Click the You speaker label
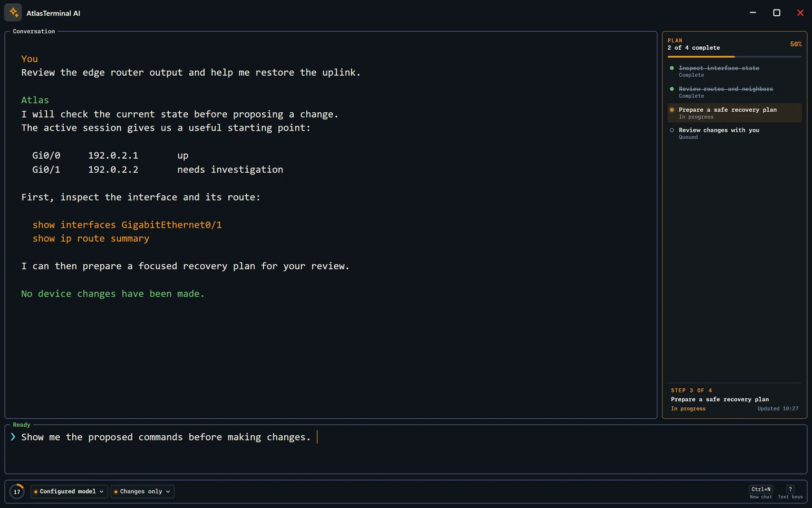Viewport: 812px width, 508px height. pos(29,59)
